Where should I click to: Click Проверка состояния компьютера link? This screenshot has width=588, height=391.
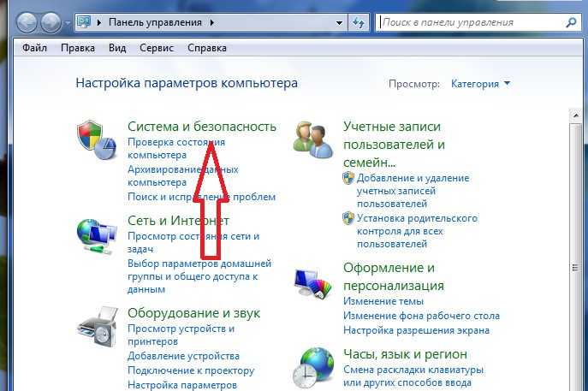click(x=176, y=149)
